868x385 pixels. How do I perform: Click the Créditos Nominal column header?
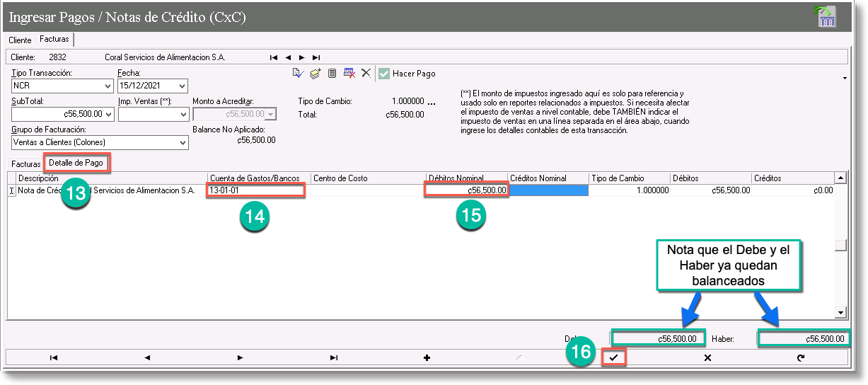pos(548,178)
